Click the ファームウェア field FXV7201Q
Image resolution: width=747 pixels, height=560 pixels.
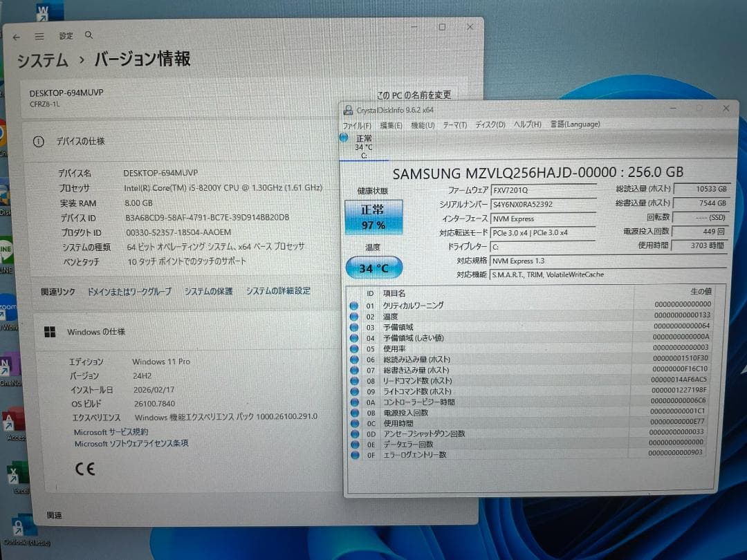[543, 190]
